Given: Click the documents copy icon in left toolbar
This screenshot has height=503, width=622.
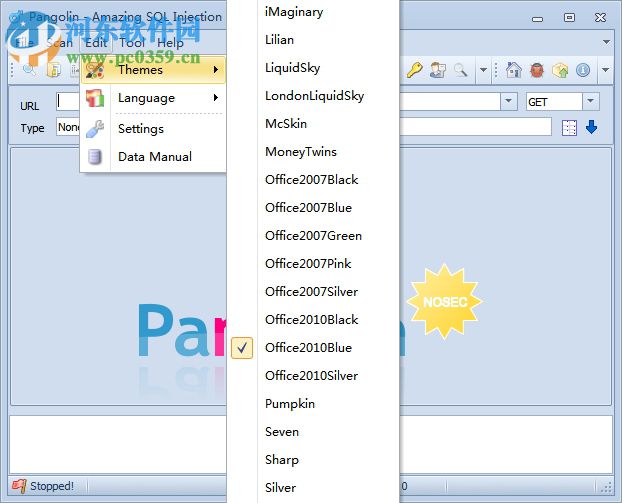Looking at the screenshot, I should pos(54,70).
